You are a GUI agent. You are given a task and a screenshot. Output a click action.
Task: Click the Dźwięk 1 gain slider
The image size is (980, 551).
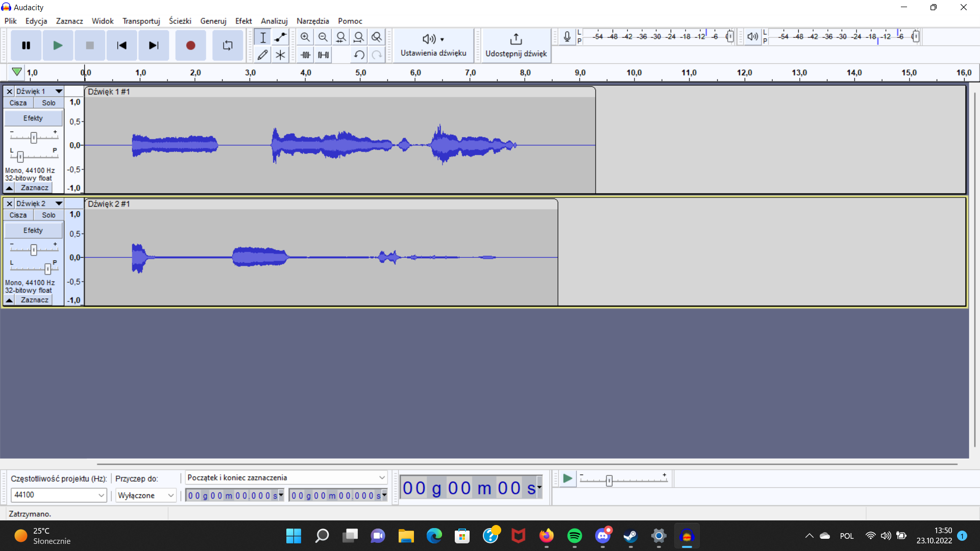tap(34, 137)
